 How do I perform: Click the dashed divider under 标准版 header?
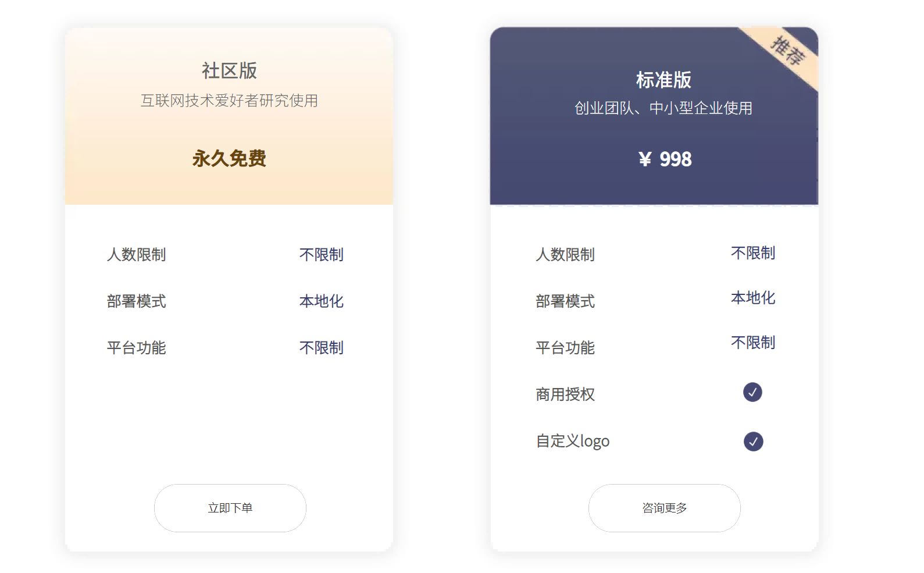pyautogui.click(x=653, y=206)
